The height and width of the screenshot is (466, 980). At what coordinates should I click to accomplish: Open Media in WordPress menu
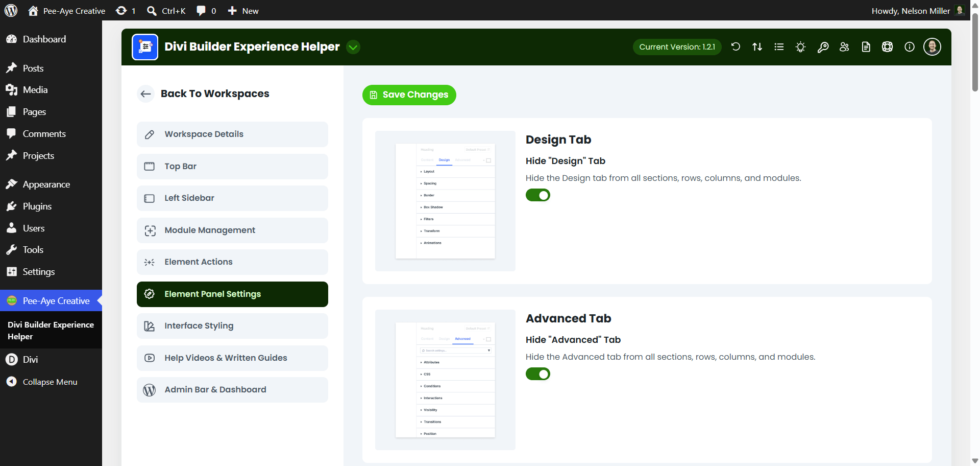coord(51,90)
